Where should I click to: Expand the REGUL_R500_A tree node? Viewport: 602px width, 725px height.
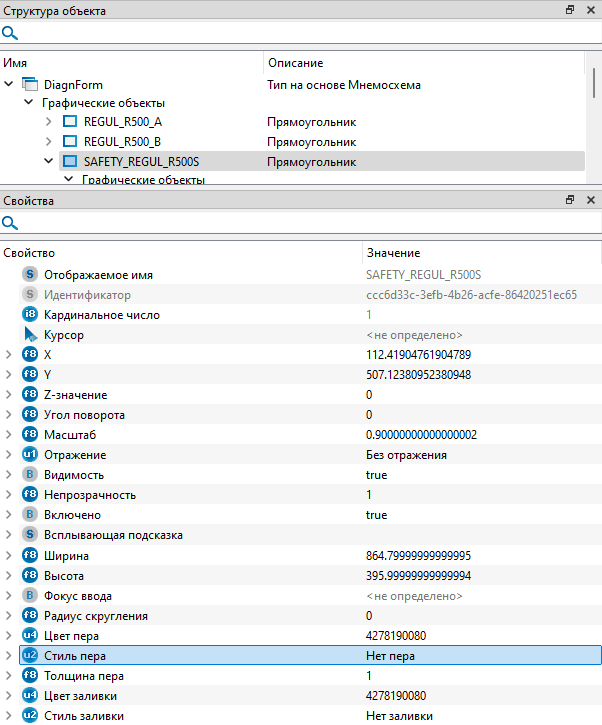tap(49, 122)
